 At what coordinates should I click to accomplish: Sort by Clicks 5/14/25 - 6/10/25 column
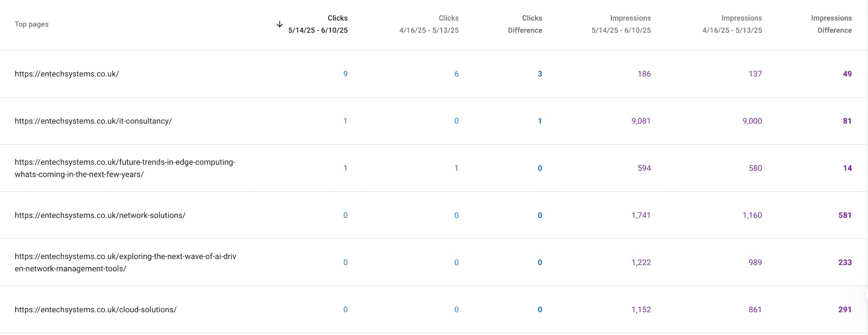tap(318, 24)
